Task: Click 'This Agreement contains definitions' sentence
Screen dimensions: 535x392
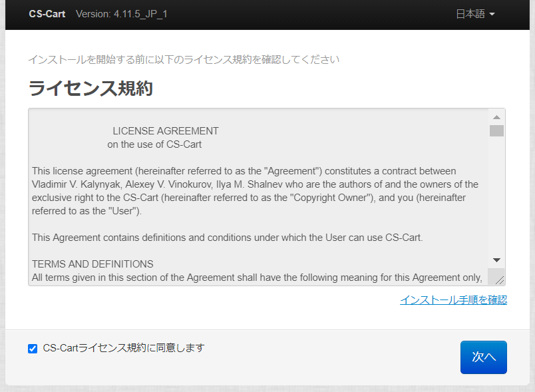Action: [x=227, y=238]
